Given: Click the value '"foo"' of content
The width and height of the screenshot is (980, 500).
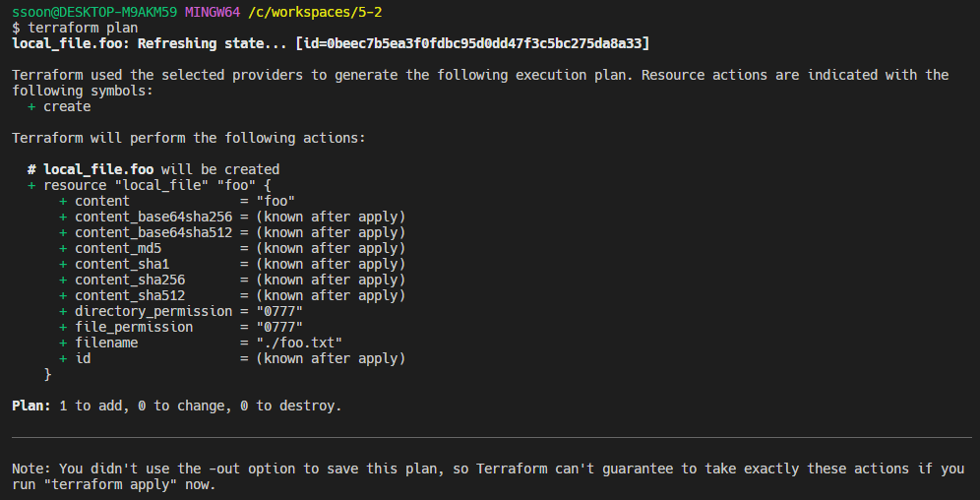Looking at the screenshot, I should [276, 201].
